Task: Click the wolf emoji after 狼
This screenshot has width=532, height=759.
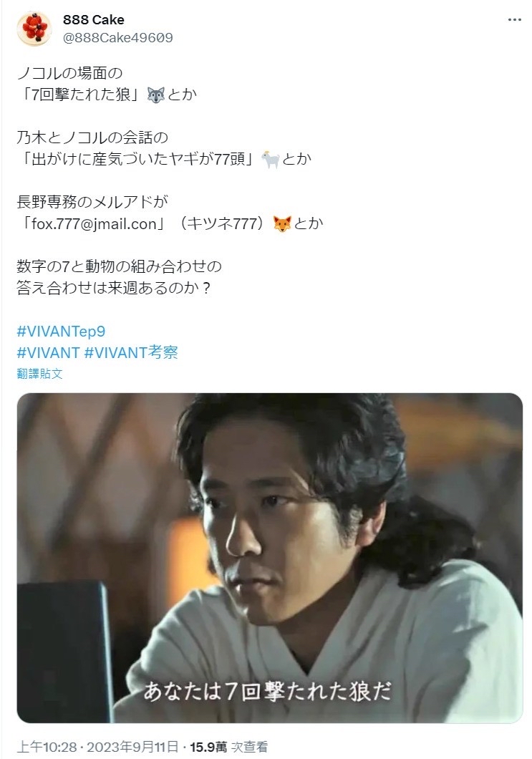Action: (x=156, y=95)
